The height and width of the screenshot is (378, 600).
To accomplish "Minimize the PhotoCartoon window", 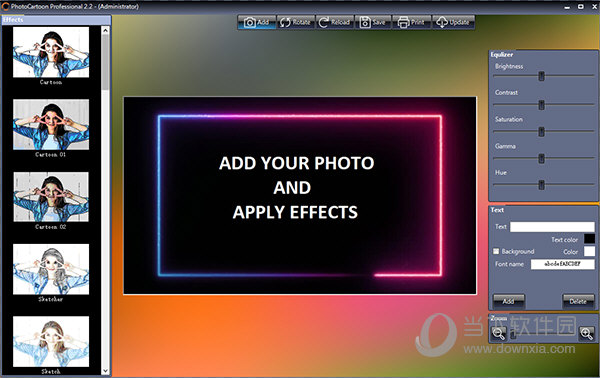I will tap(567, 7).
